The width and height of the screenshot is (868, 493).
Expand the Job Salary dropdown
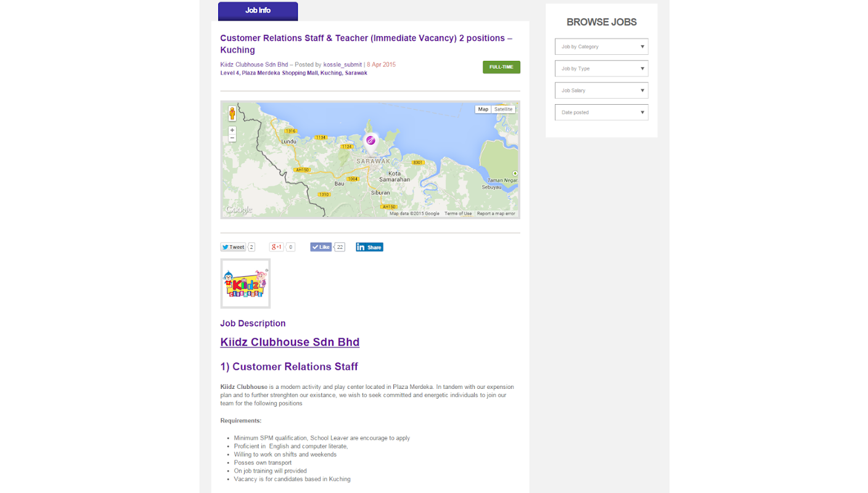click(602, 91)
